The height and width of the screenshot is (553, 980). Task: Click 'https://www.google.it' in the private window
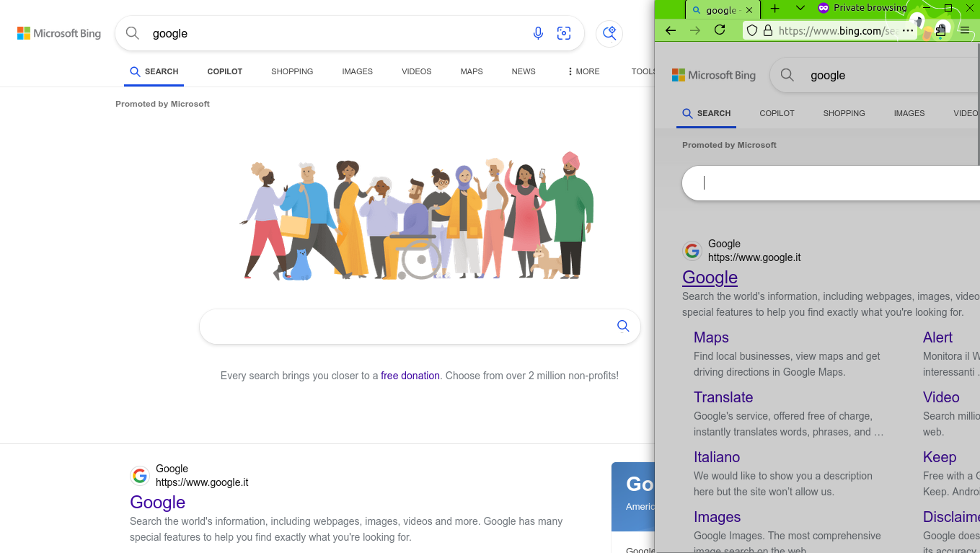pos(754,257)
